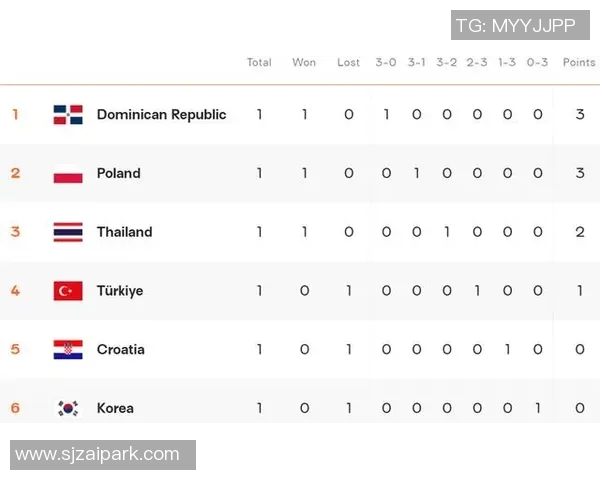Click the Points column header
The width and height of the screenshot is (600, 480).
[579, 62]
